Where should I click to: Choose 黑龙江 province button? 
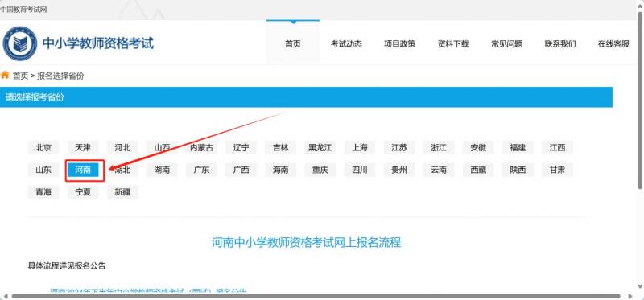[320, 148]
